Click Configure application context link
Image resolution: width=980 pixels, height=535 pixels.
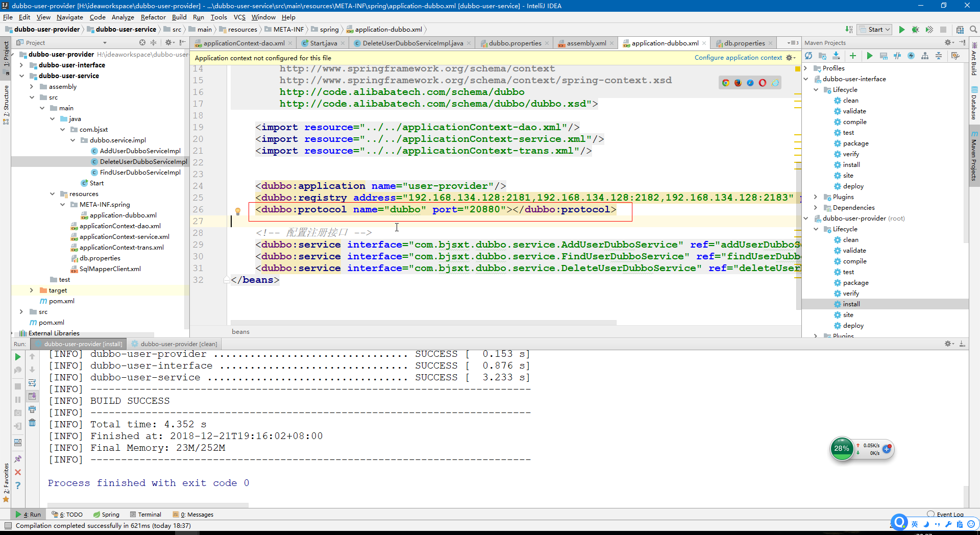click(738, 58)
